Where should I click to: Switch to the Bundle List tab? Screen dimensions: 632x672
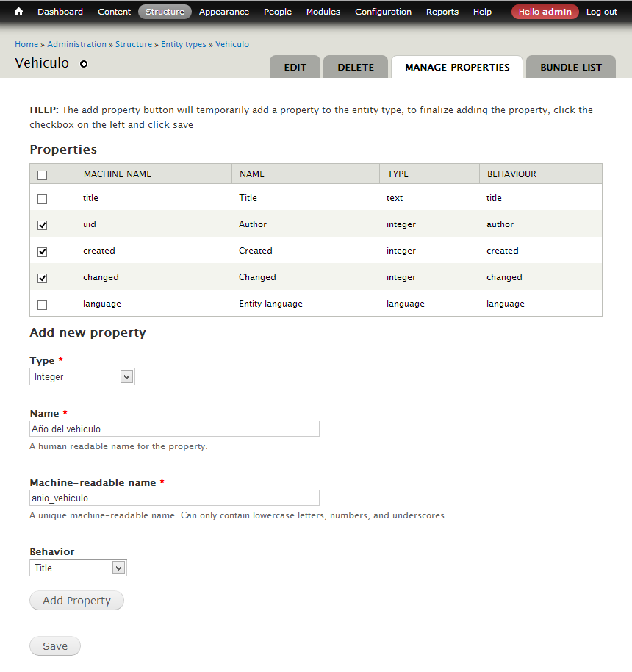tap(570, 67)
